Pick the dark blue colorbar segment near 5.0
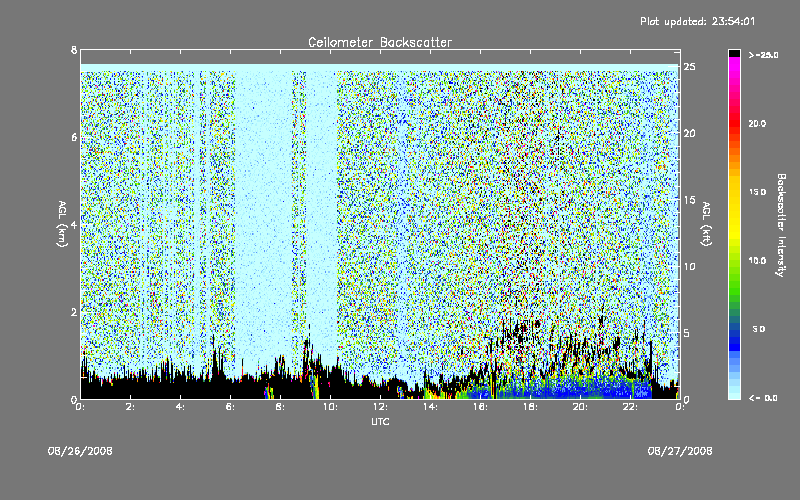 point(734,334)
